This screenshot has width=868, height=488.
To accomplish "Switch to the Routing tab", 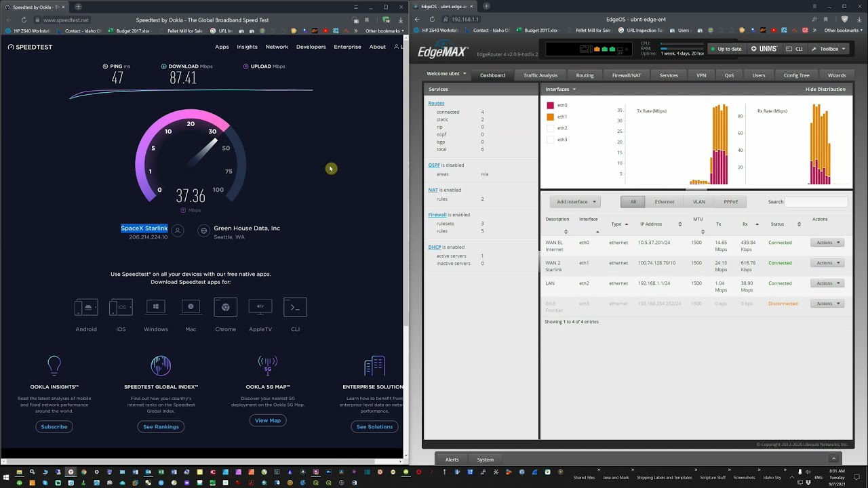I will (585, 75).
